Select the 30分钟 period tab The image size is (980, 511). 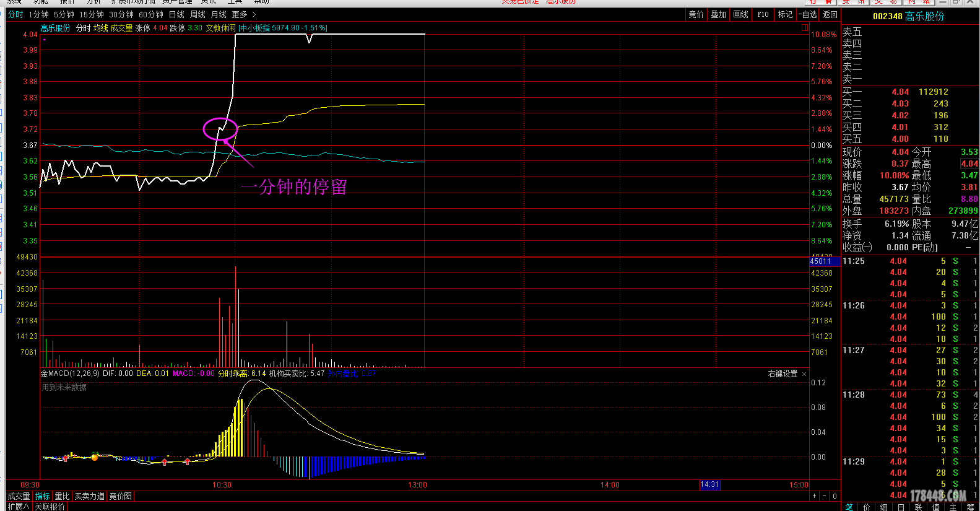121,14
